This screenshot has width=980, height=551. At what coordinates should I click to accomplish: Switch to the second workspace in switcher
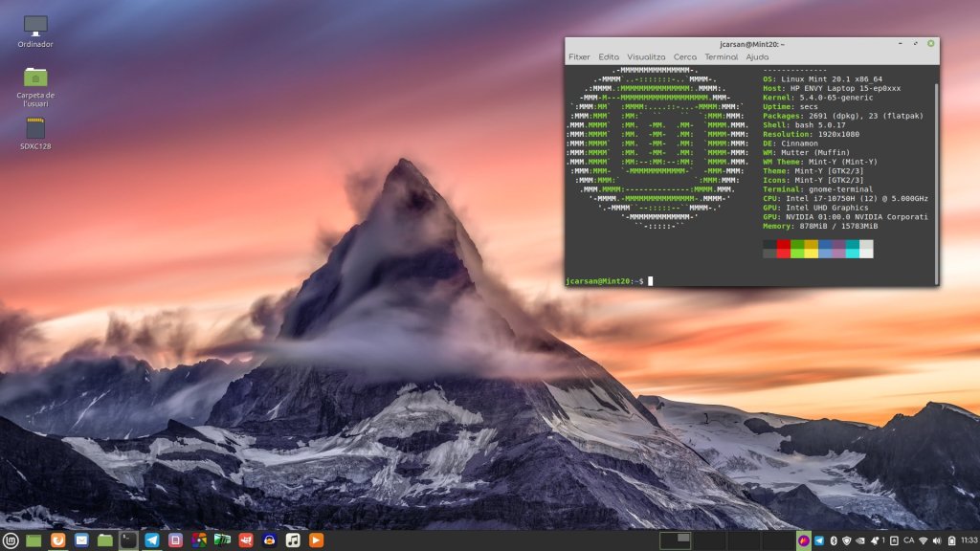[709, 540]
